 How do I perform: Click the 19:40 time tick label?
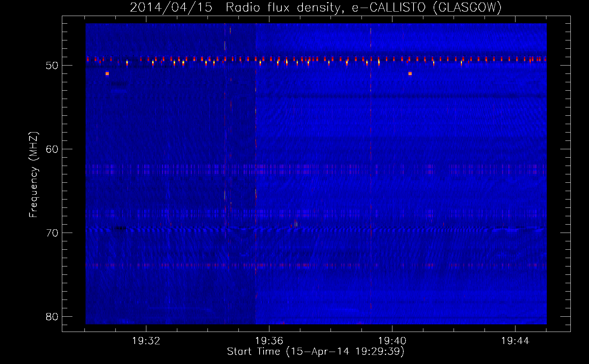point(392,341)
